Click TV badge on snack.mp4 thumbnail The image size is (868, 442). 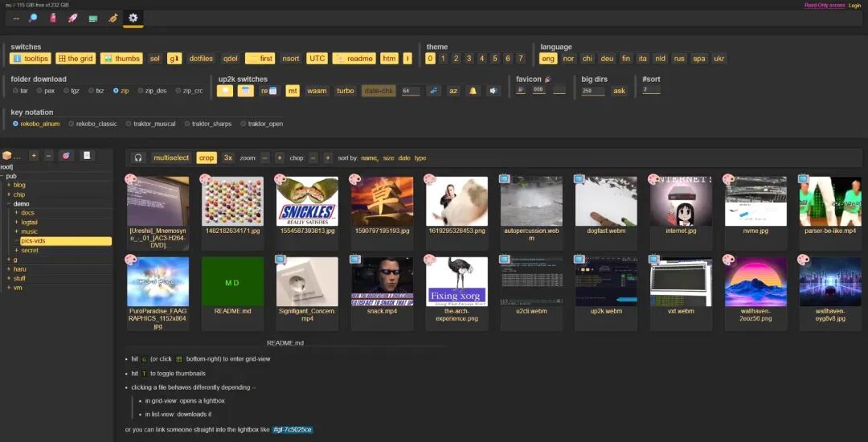355,259
